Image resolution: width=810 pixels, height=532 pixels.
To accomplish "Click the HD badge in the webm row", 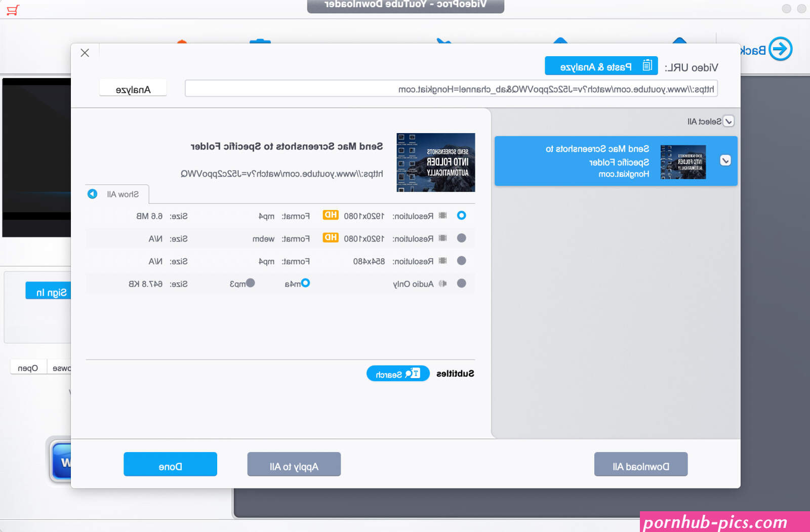I will click(x=331, y=237).
